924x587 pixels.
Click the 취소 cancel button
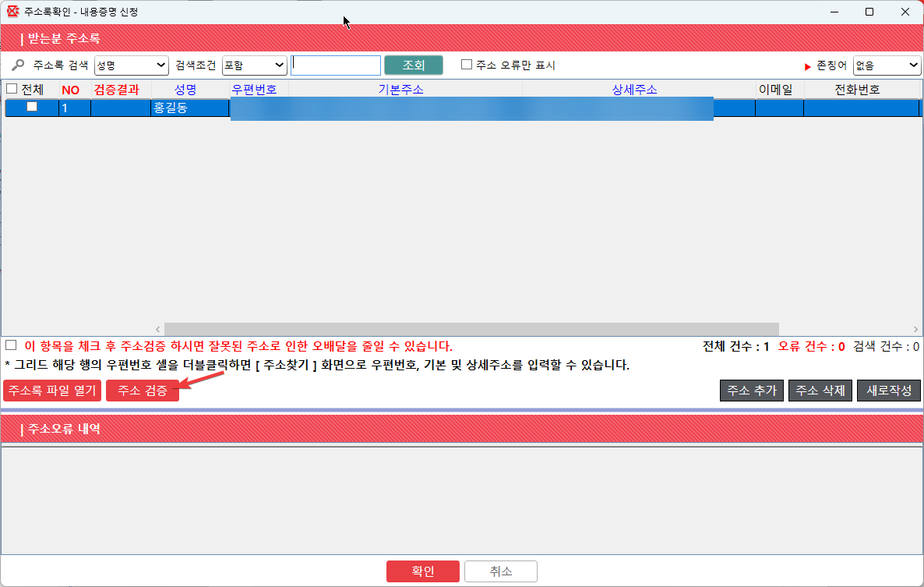501,571
